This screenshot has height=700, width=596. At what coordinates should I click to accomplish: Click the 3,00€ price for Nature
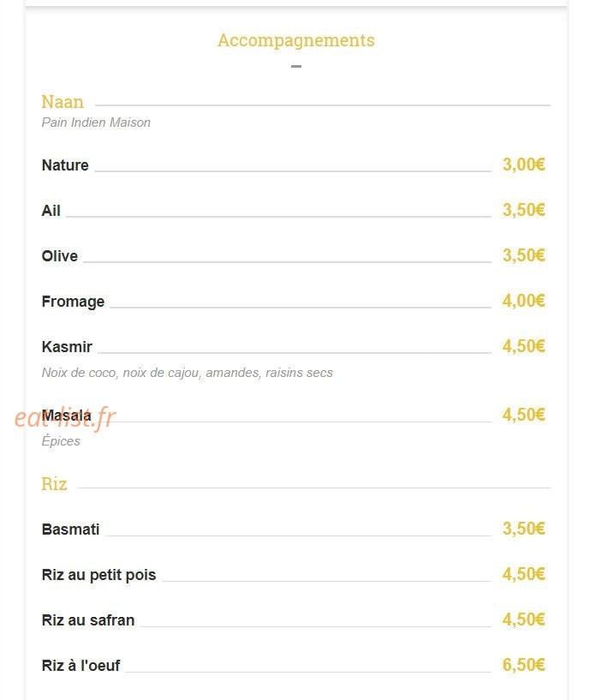pyautogui.click(x=524, y=165)
